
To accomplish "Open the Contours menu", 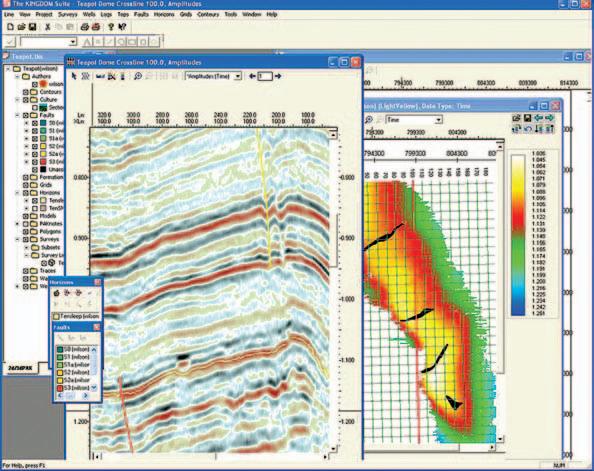I will pyautogui.click(x=208, y=14).
